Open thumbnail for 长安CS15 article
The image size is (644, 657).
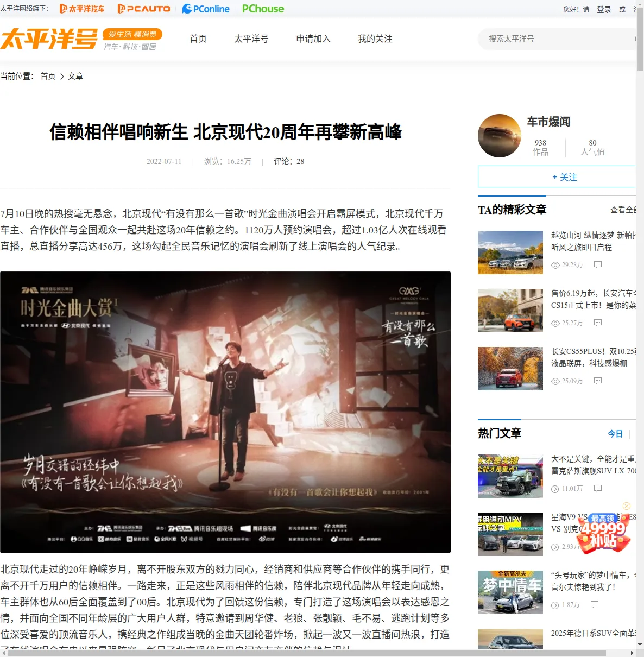point(510,311)
